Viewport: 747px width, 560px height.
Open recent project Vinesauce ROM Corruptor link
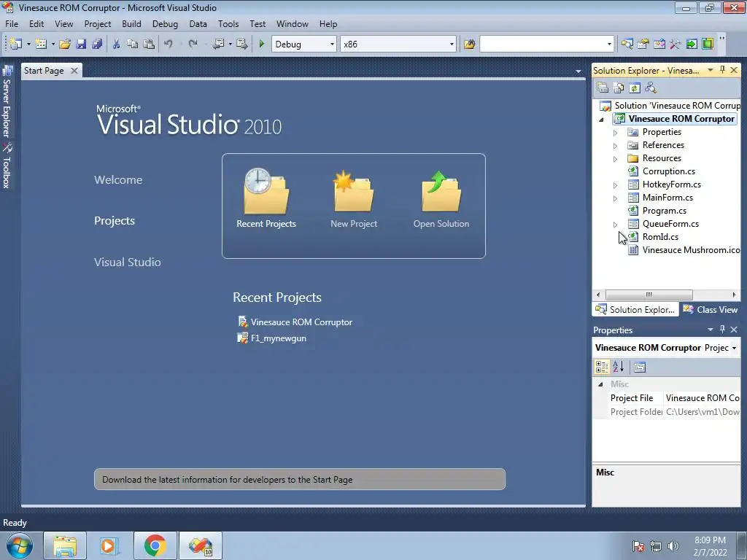301,322
